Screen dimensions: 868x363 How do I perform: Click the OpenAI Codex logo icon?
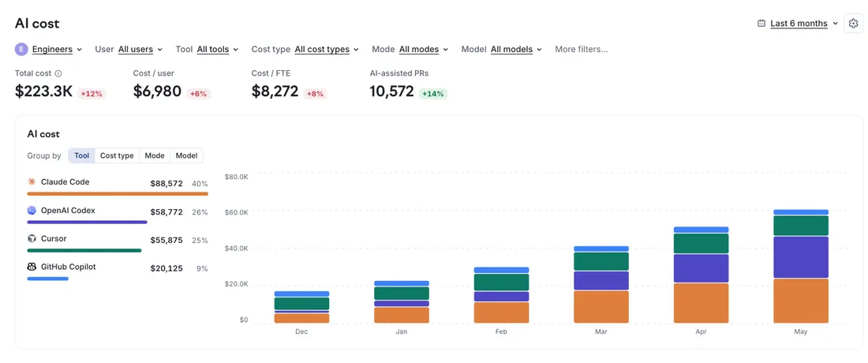tap(32, 210)
